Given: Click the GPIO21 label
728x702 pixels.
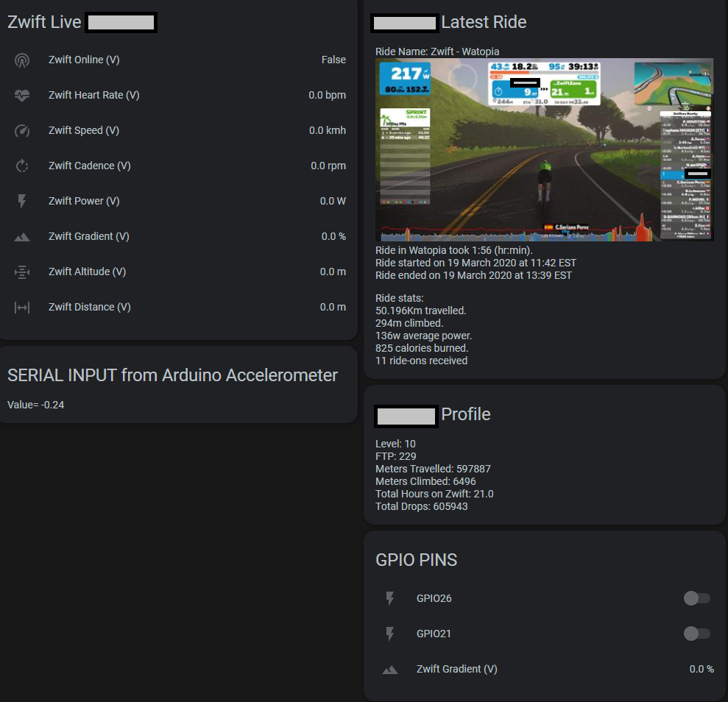Looking at the screenshot, I should pyautogui.click(x=434, y=634).
